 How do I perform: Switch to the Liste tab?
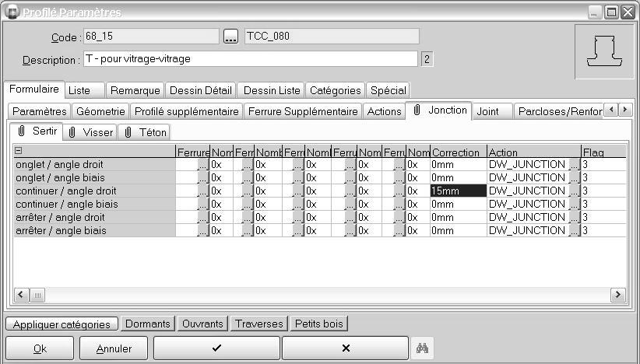85,90
